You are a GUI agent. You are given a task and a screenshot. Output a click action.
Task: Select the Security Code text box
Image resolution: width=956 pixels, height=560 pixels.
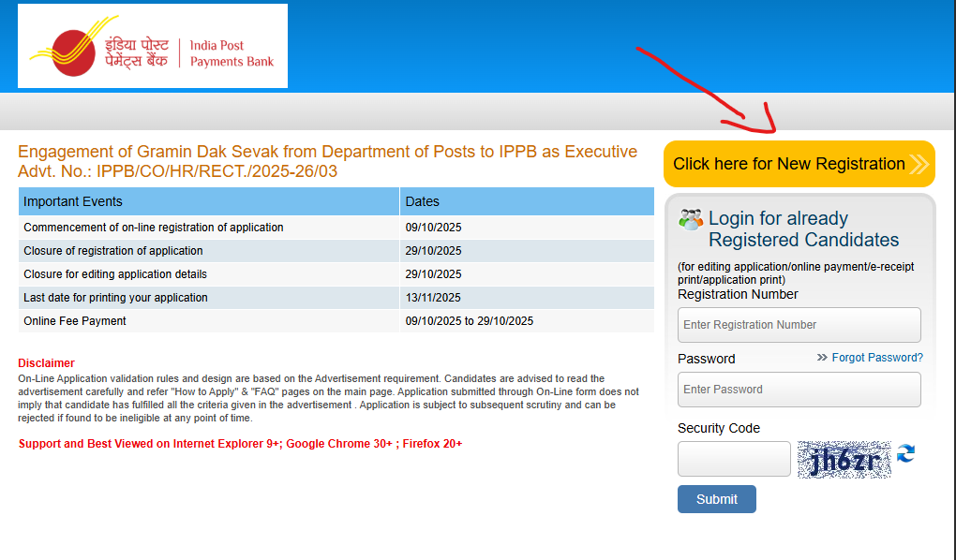click(x=734, y=459)
